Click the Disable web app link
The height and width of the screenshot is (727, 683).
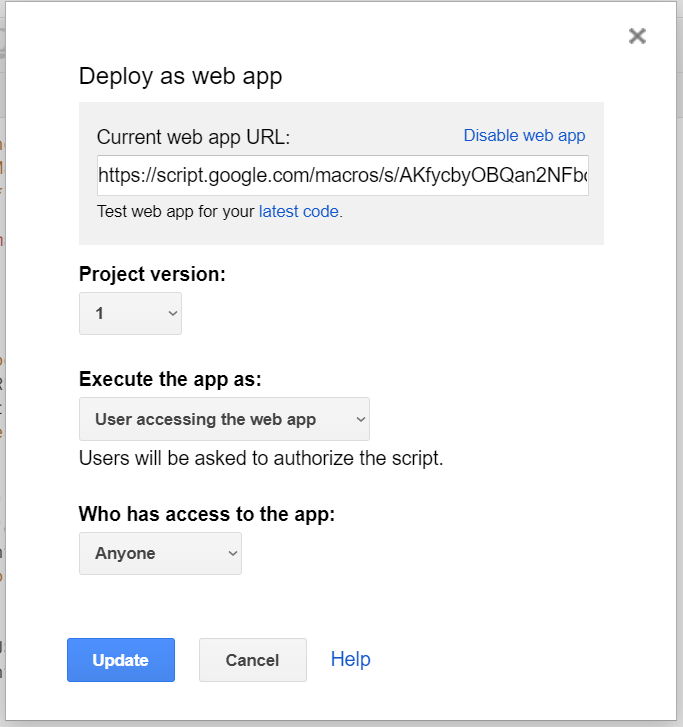pos(524,136)
